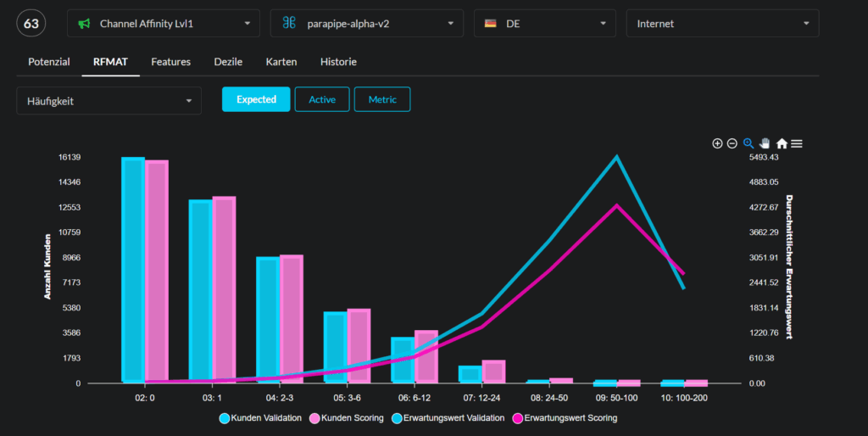Viewport: 868px width, 436px height.
Task: Reset chart zoom with home icon
Action: [x=782, y=143]
